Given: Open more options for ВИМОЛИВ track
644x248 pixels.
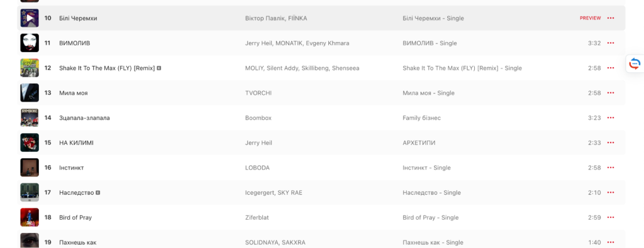Looking at the screenshot, I should pos(610,43).
